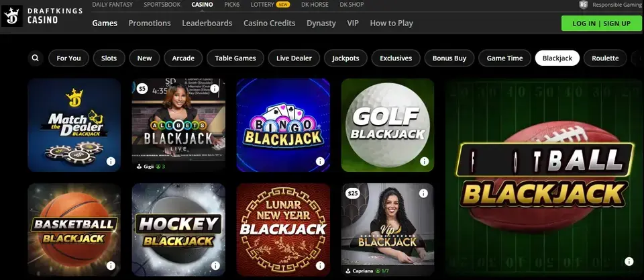Go to the Sportsbook top navigation link
This screenshot has height=280, width=644.
[x=162, y=5]
